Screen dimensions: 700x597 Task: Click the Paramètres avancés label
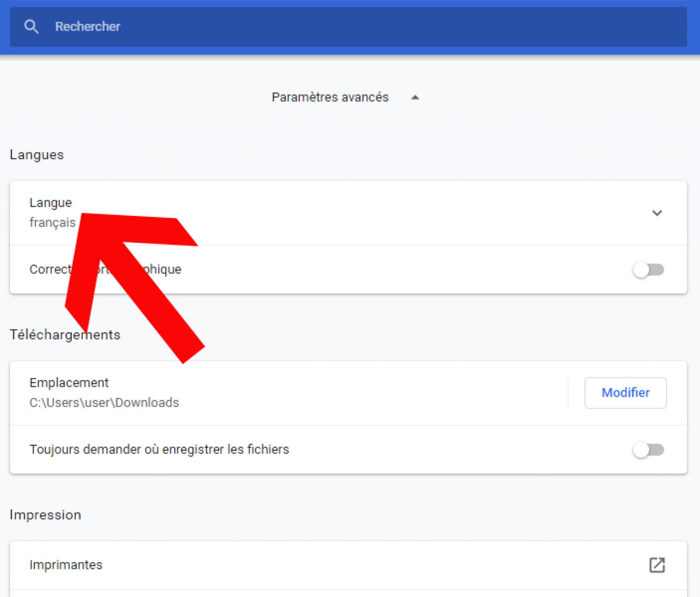[x=329, y=97]
